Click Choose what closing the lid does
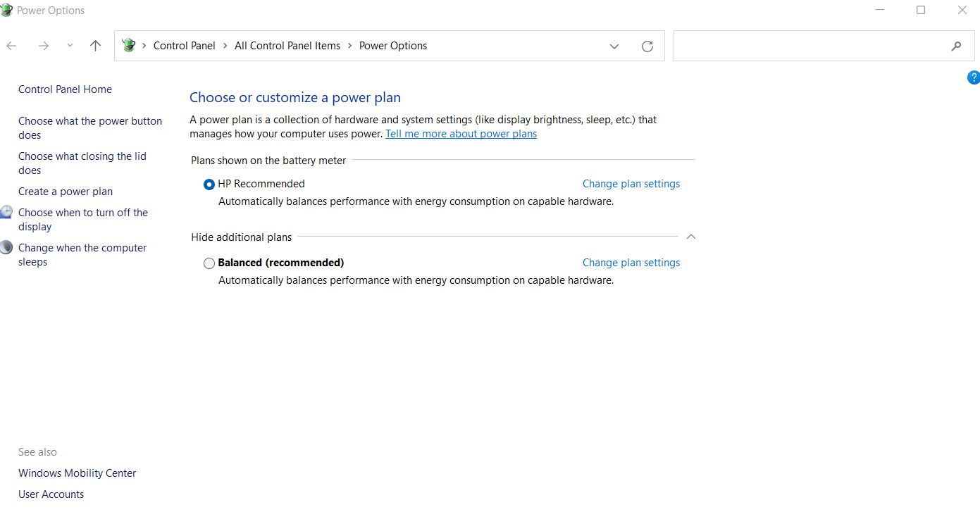This screenshot has width=980, height=512. click(82, 163)
